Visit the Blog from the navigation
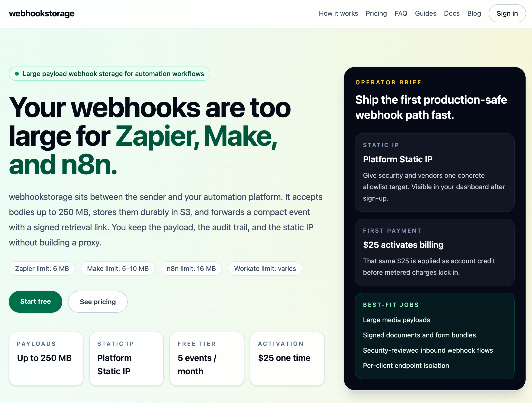Viewport: 532px width, 403px height. [x=474, y=14]
